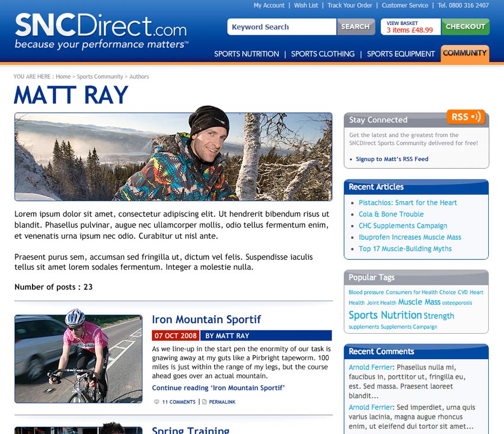The width and height of the screenshot is (504, 434).
Task: Click the SNCDirect.com logo
Action: coord(101,31)
